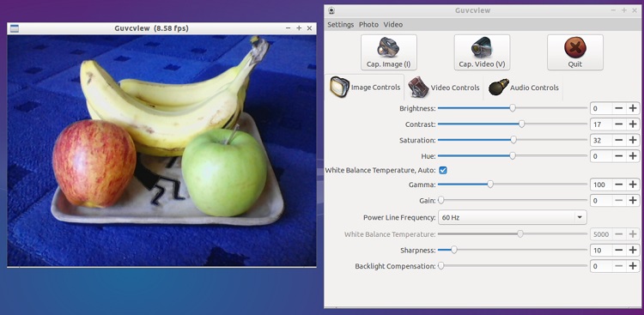Click the Saturation value field showing 32

[x=601, y=141]
